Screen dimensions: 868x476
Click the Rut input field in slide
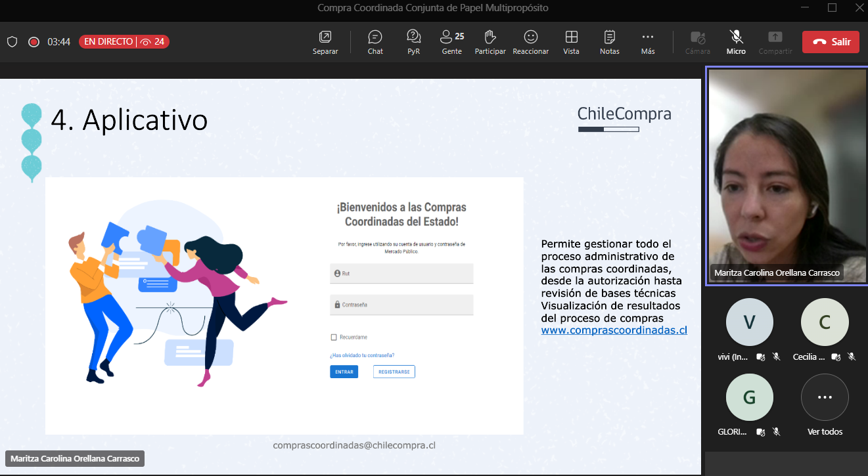coord(401,273)
